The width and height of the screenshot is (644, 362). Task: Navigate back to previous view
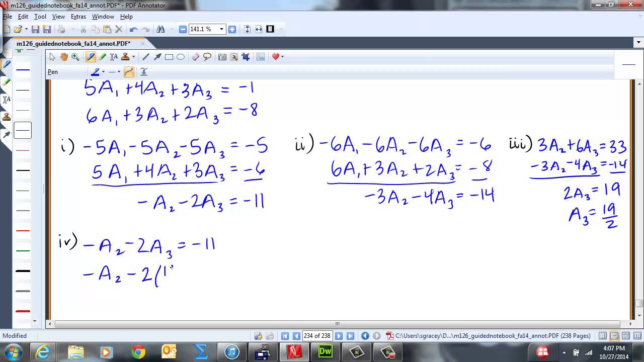pos(365,336)
